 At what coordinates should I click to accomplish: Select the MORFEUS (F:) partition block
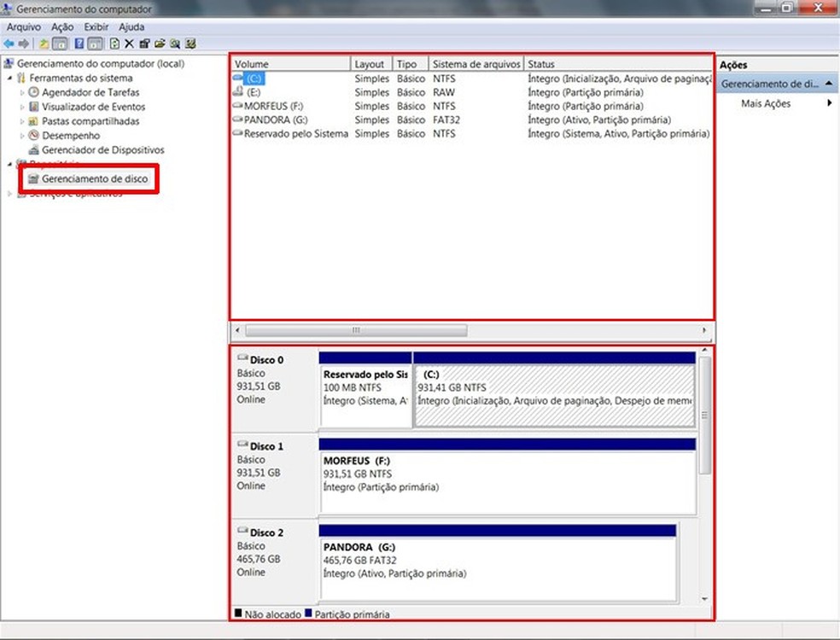[x=507, y=482]
